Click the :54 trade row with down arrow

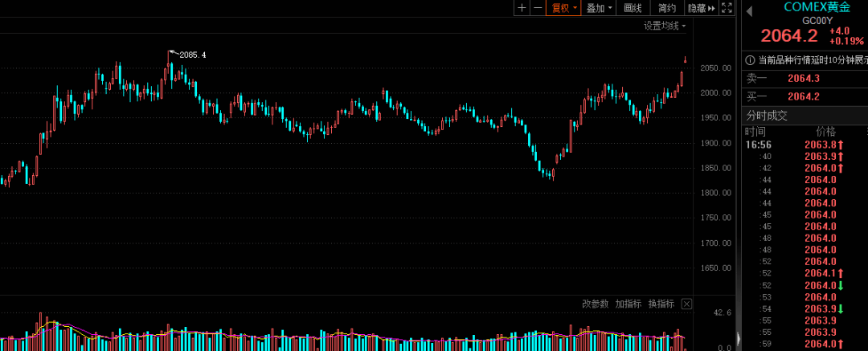(805, 308)
